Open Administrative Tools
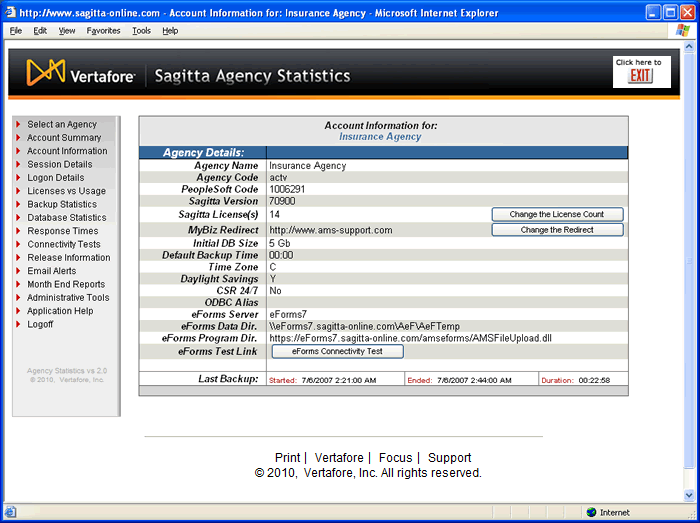Screen dimensions: 700x523 (x=68, y=298)
